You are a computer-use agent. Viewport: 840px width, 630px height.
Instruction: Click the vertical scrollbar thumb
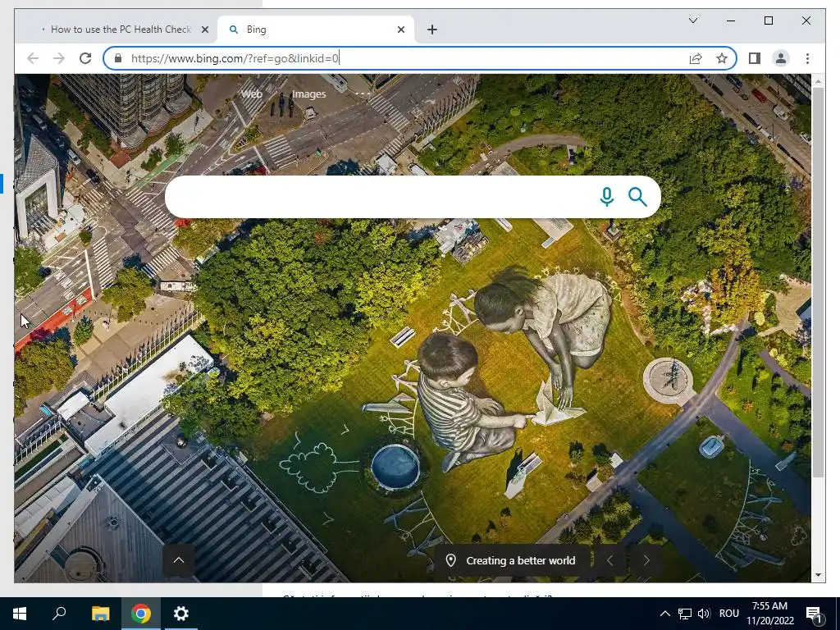point(818,282)
